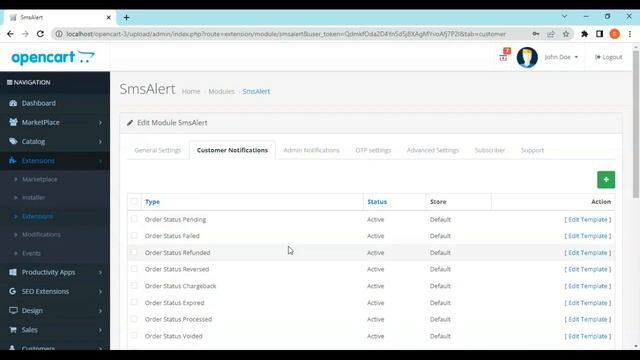Viewport: 640px width, 360px height.
Task: Check the Order Status Reversed row checkbox
Action: pos(134,269)
